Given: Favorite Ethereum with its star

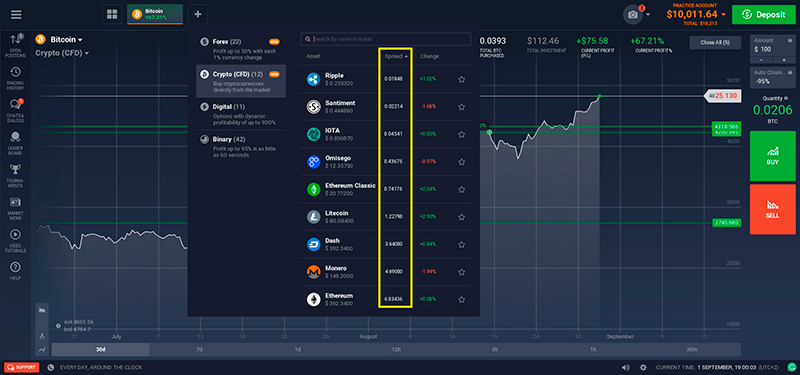Looking at the screenshot, I should coord(461,299).
